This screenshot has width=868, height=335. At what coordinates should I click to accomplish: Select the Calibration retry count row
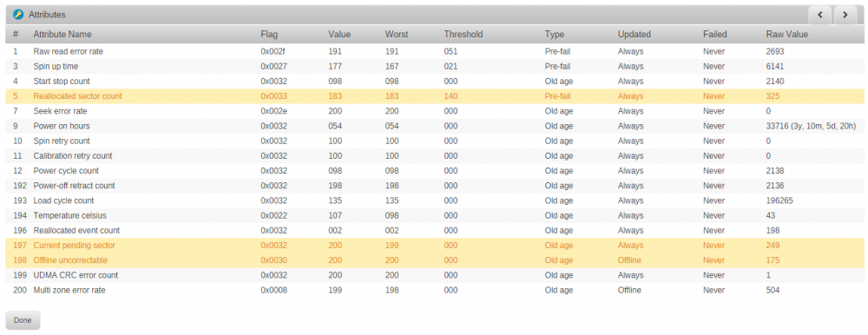click(x=435, y=156)
